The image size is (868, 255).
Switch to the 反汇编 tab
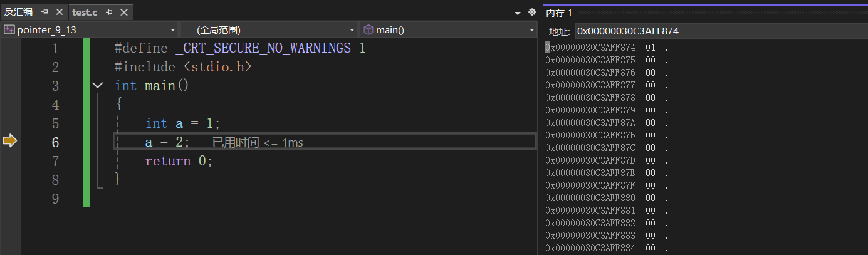tap(18, 12)
